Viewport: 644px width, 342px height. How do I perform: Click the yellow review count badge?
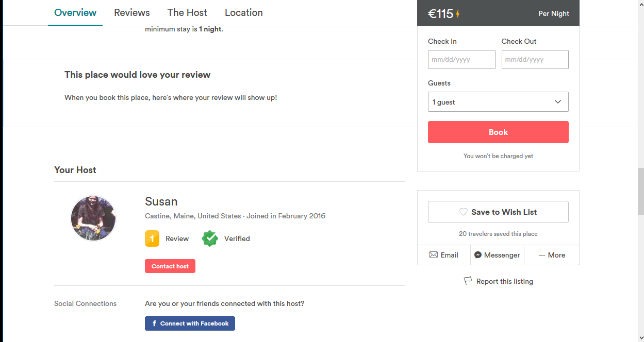pyautogui.click(x=152, y=238)
